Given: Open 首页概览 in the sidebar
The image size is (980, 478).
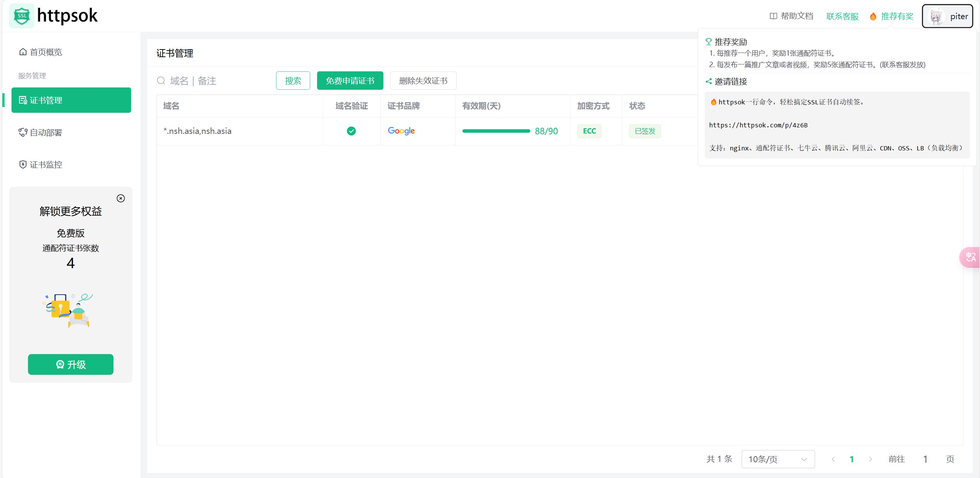Looking at the screenshot, I should (46, 52).
